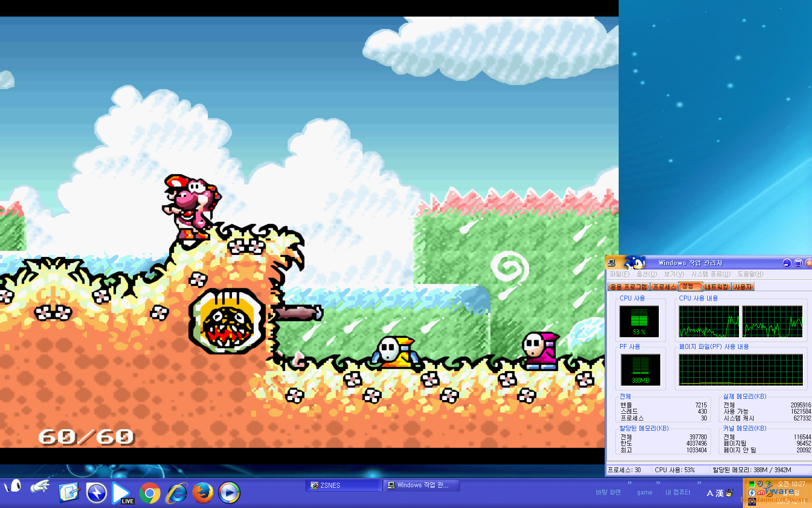Click the eyes icon on the taskbar
Image resolution: width=812 pixels, height=508 pixels.
click(x=14, y=485)
